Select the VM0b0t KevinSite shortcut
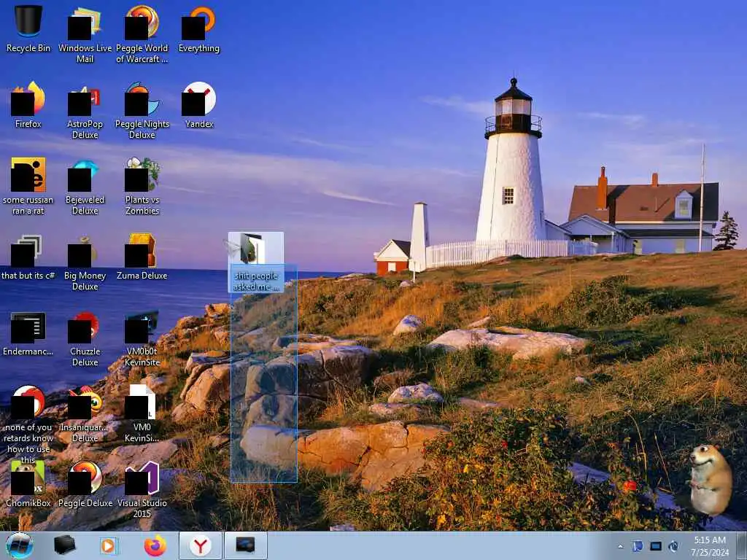 pos(142,338)
